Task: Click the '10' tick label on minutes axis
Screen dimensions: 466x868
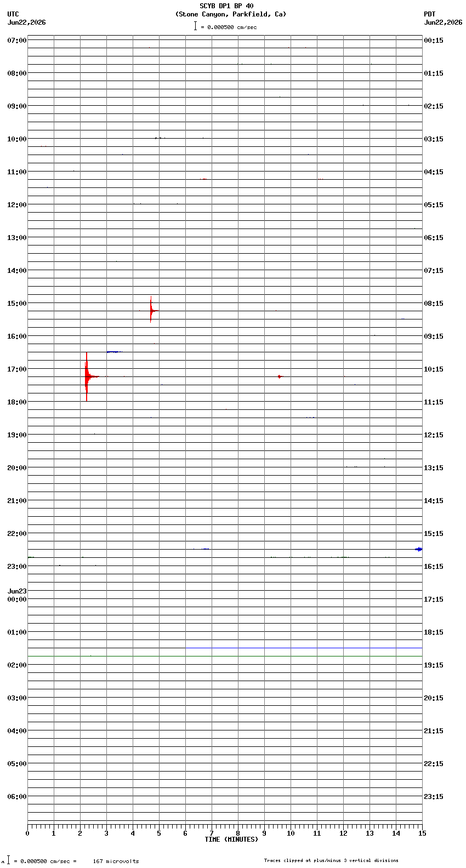Action: click(x=291, y=833)
